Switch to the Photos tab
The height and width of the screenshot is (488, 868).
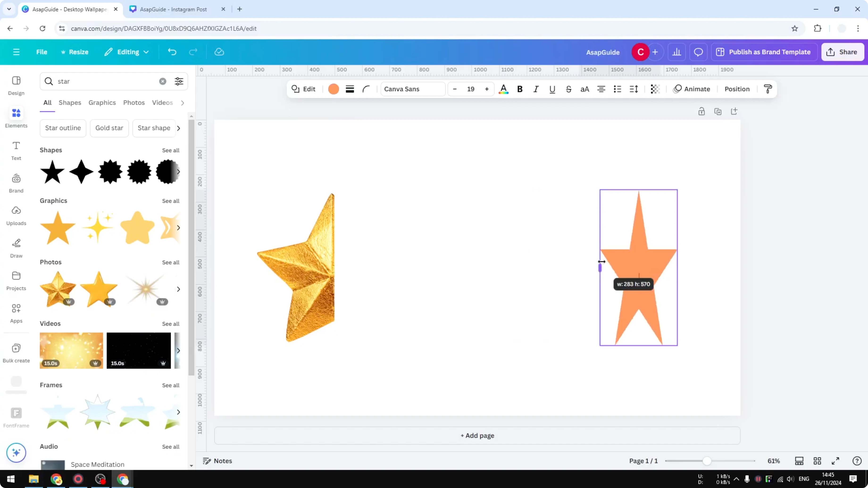click(x=134, y=103)
